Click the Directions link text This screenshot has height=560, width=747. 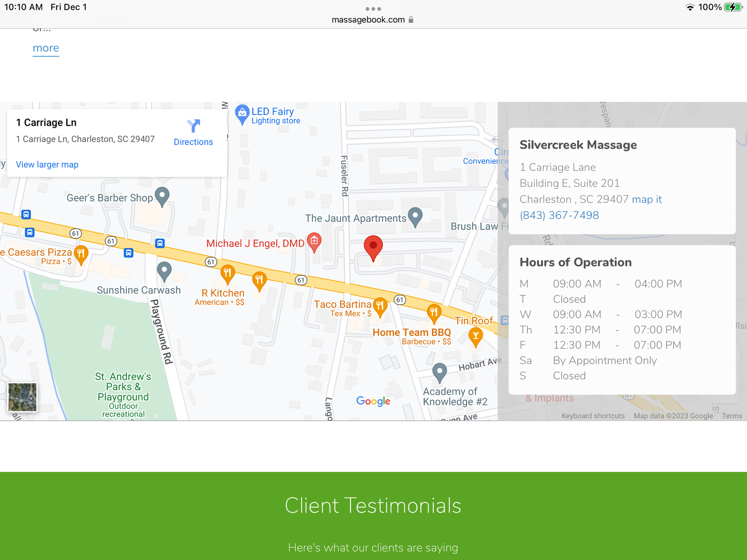tap(193, 142)
